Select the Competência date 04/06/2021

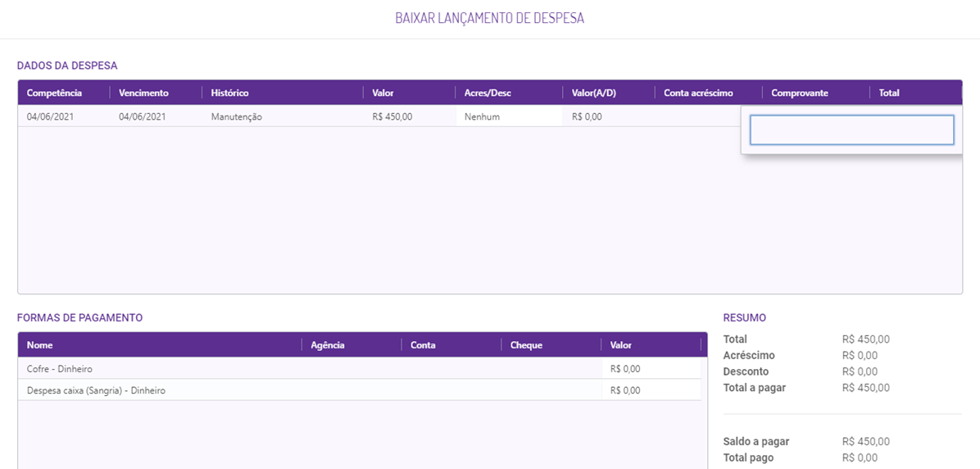(50, 116)
